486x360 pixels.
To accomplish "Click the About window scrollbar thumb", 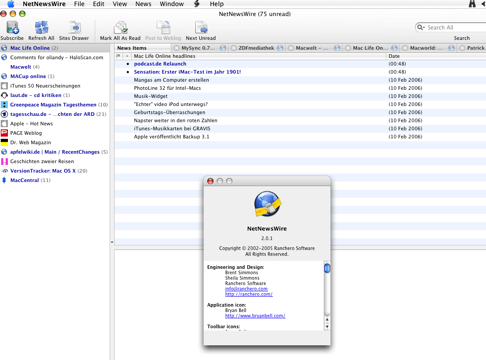I will tap(327, 268).
